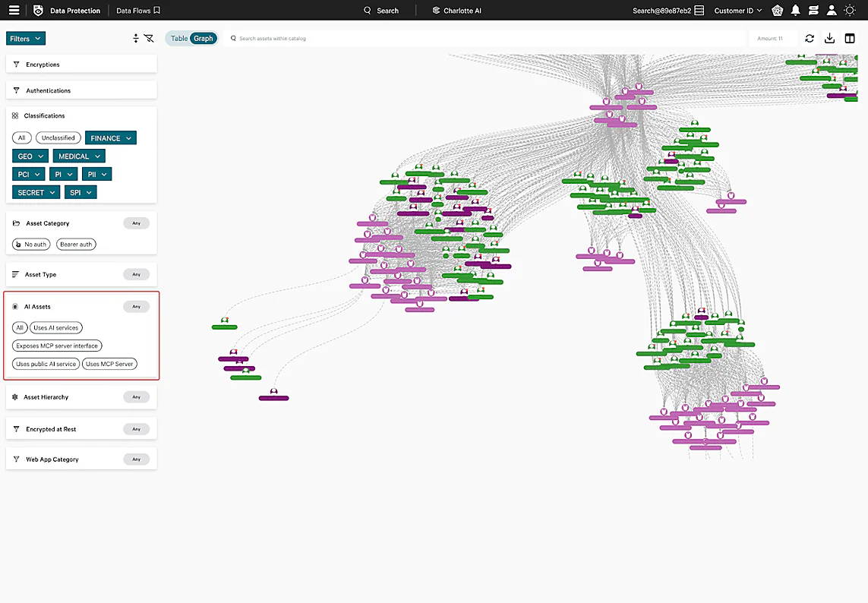
Task: Toggle the Unclassified classification filter
Action: tap(58, 137)
